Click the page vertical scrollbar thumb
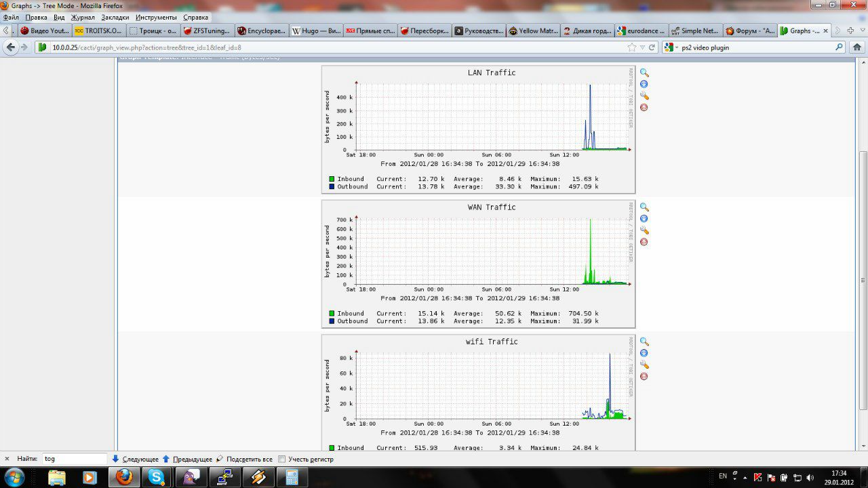The width and height of the screenshot is (868, 488). 863,280
